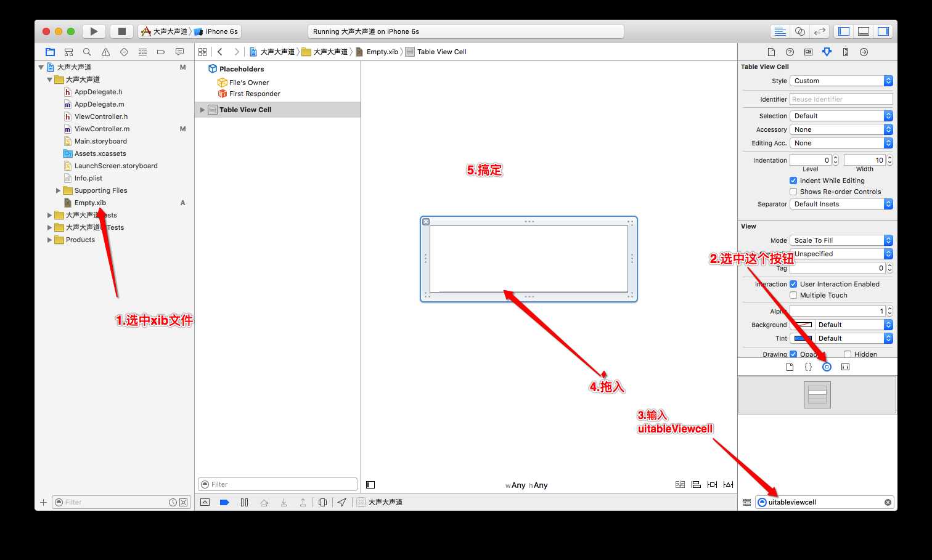The image size is (932, 560).
Task: Switch to the Standard editor
Action: pos(780,31)
